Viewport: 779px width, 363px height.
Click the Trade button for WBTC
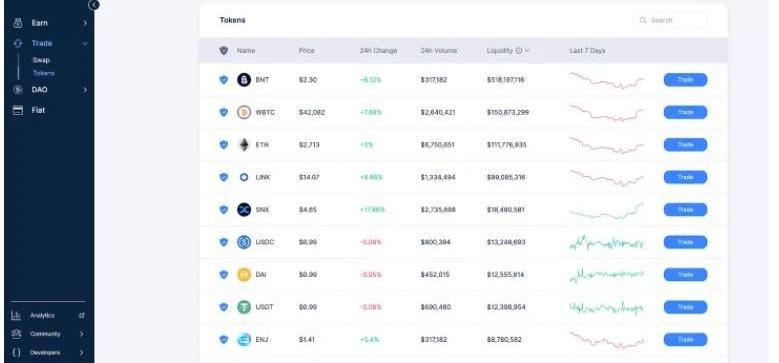(685, 112)
